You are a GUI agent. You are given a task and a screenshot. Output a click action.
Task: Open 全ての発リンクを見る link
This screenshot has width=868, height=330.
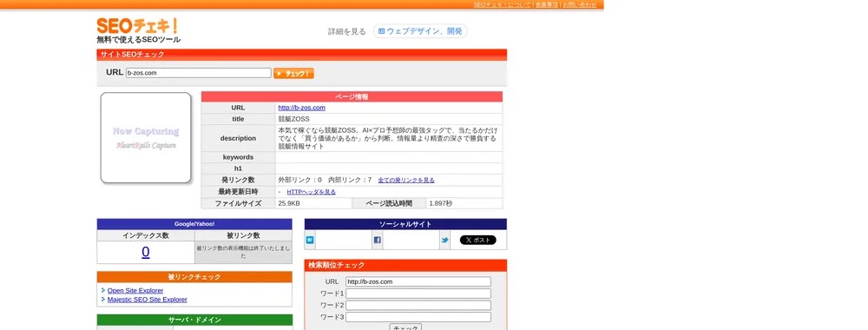pos(406,180)
